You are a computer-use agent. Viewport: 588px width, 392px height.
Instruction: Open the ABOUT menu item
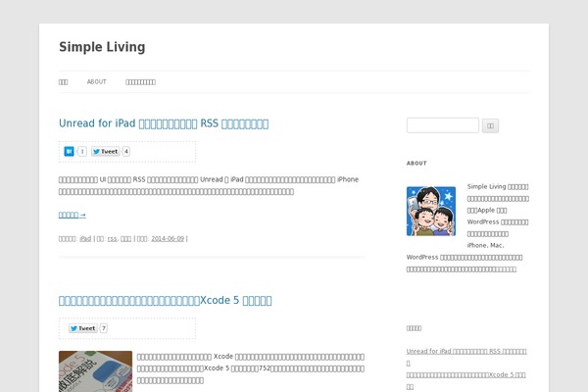(97, 81)
